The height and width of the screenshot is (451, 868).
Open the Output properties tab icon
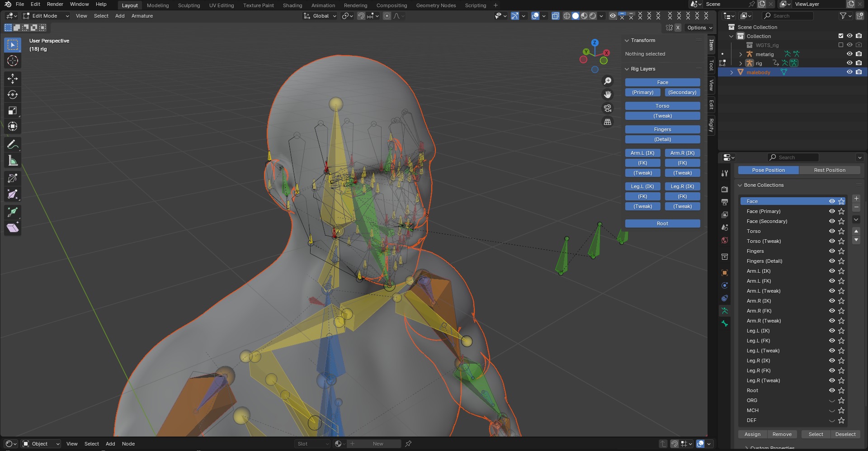pos(725,202)
